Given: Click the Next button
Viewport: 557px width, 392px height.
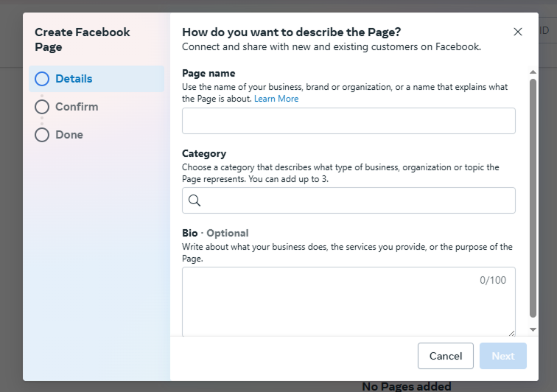Looking at the screenshot, I should [503, 356].
